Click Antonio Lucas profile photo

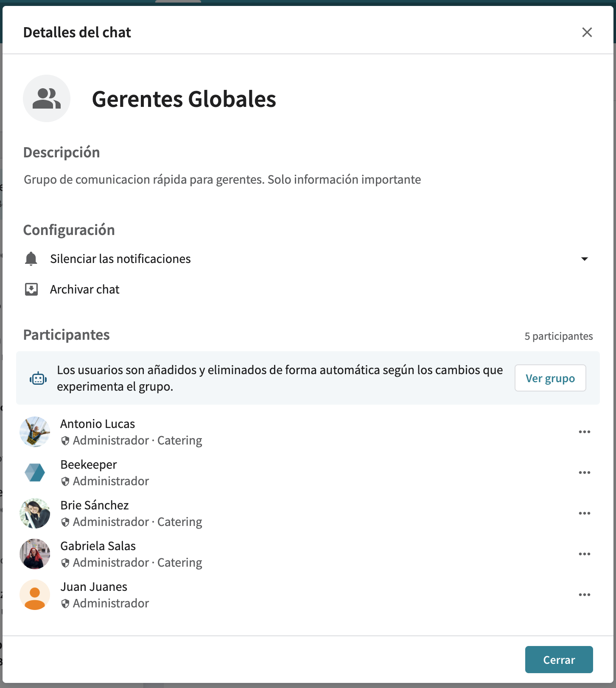tap(35, 432)
